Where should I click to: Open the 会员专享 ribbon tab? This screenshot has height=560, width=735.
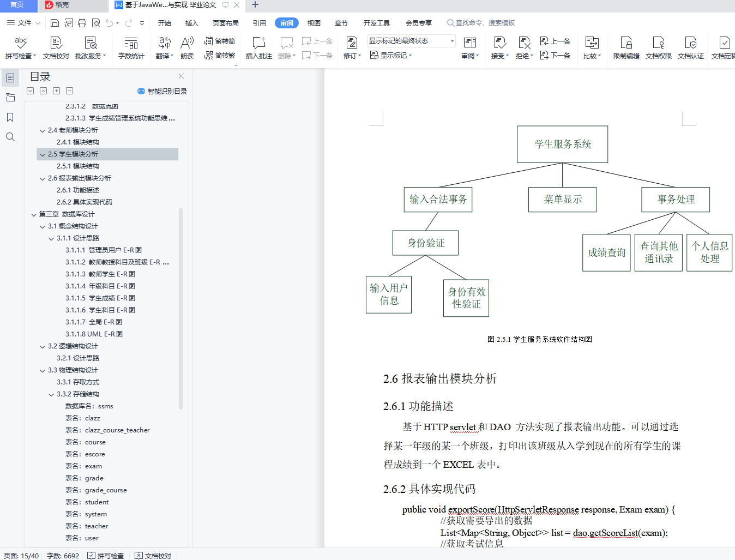[x=419, y=23]
